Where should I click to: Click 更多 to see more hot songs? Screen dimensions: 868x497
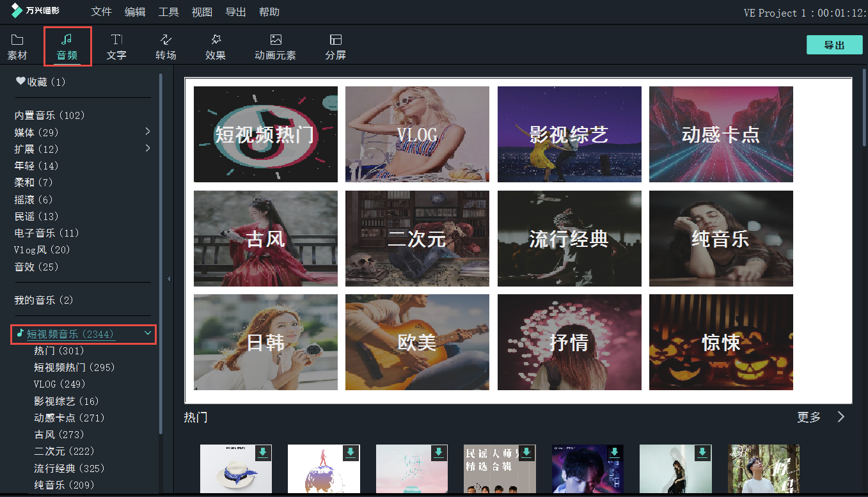(809, 416)
